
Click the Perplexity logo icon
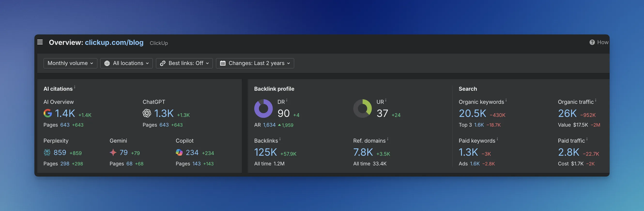(x=47, y=152)
